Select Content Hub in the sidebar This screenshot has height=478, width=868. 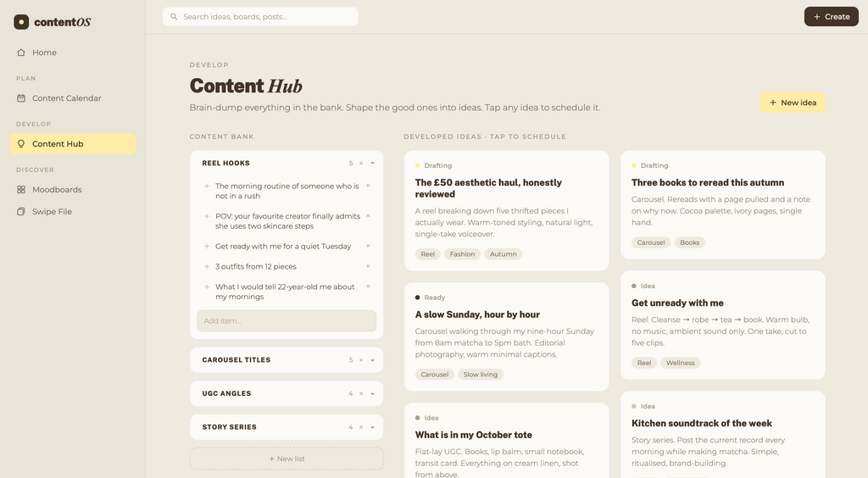coord(73,144)
